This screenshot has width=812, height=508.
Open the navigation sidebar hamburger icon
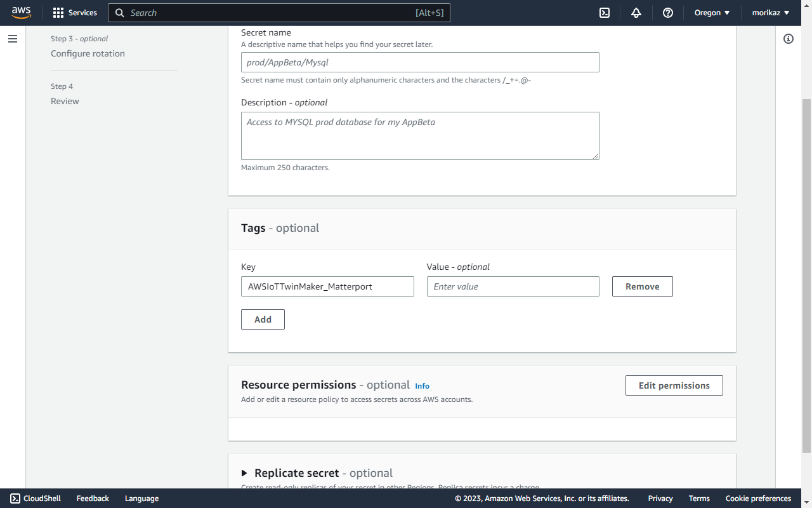click(x=12, y=38)
